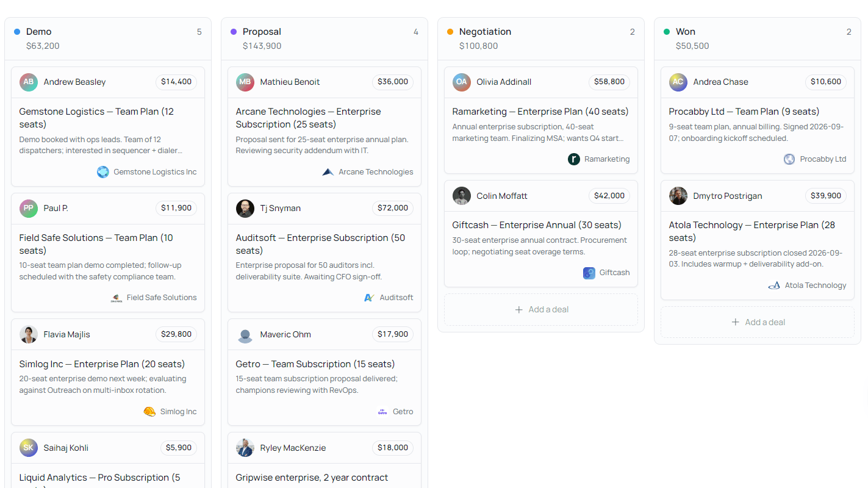Click the Won column header
Image resolution: width=868 pixels, height=488 pixels.
[x=758, y=38]
